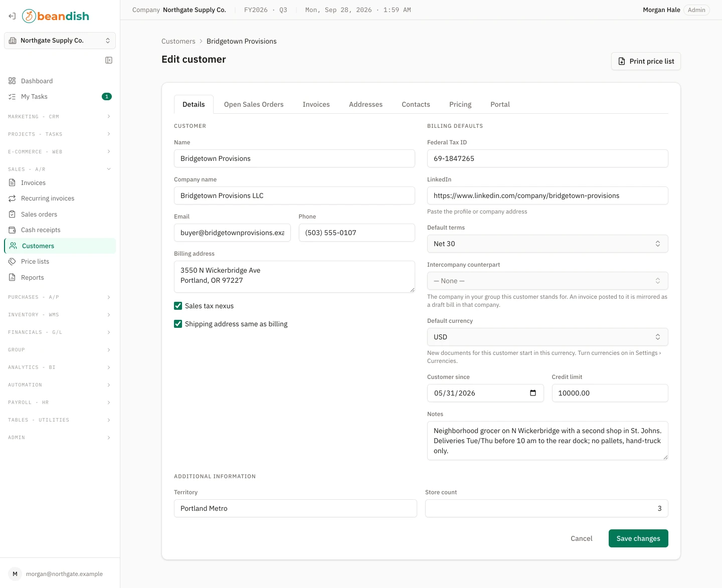
Task: Toggle the Sales tax nexus checkbox
Action: click(178, 306)
